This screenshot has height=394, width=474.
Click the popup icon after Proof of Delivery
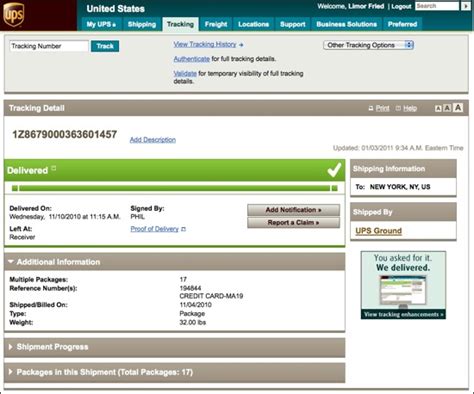pyautogui.click(x=183, y=229)
